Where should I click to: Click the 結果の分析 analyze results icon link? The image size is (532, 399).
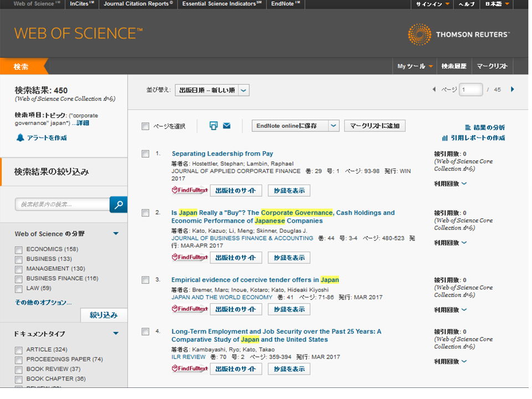click(x=485, y=127)
